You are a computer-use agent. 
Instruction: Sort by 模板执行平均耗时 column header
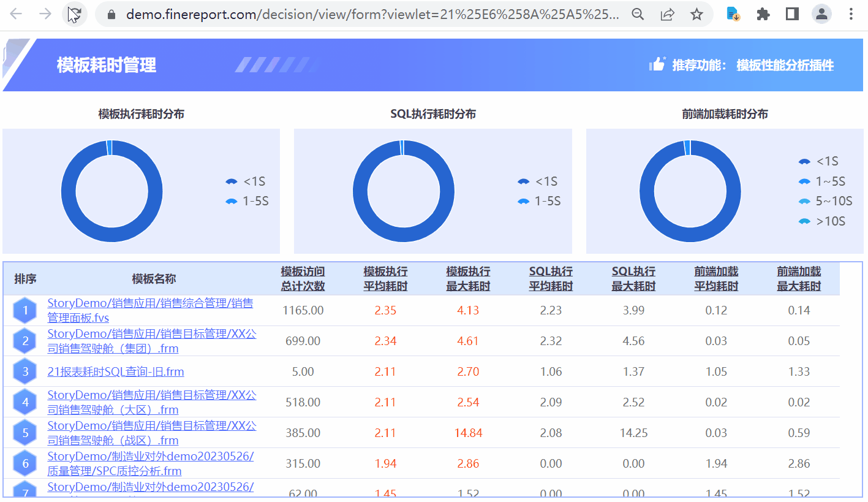tap(385, 278)
